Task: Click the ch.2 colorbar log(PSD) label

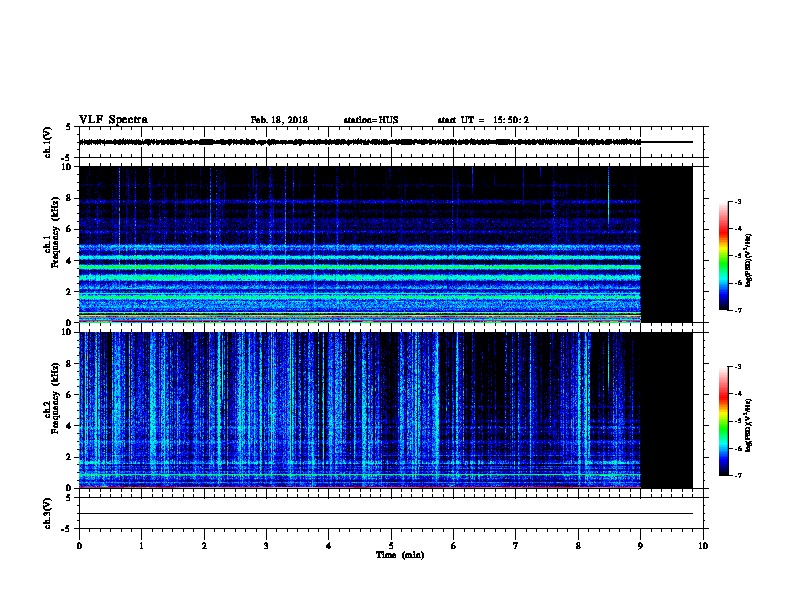Action: [x=748, y=425]
